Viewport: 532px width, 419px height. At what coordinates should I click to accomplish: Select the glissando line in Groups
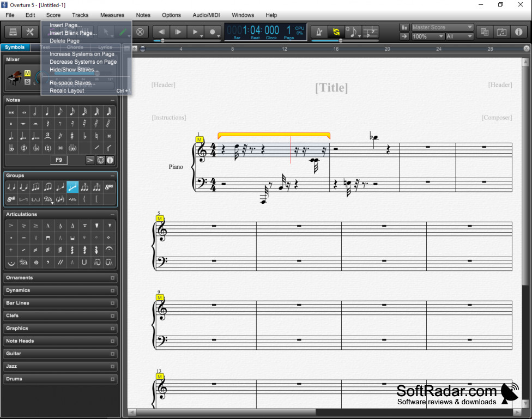[x=72, y=186]
